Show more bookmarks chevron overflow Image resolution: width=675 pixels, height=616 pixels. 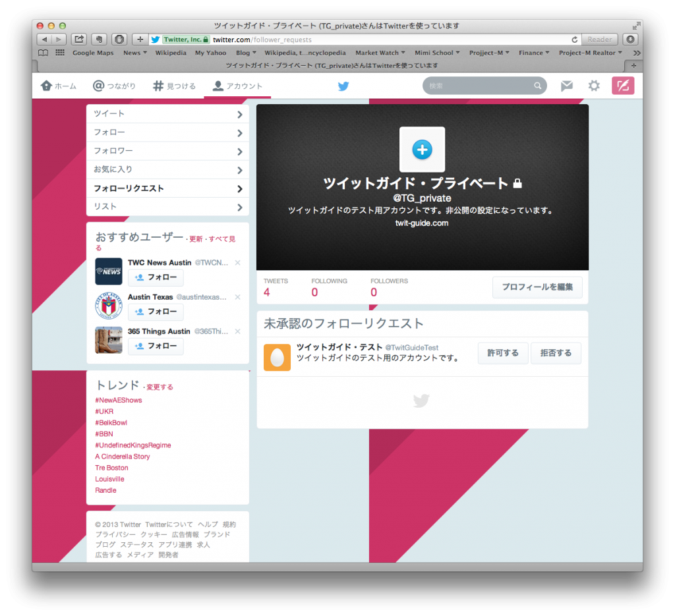pos(637,53)
